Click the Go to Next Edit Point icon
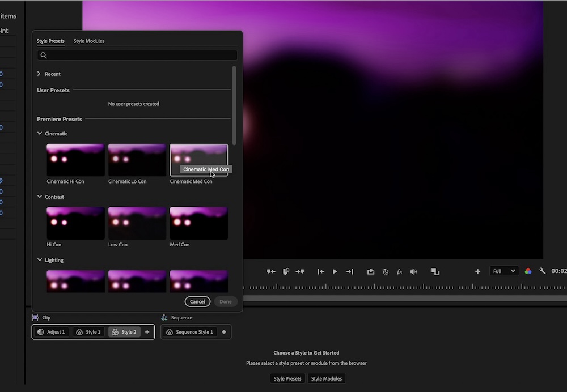The width and height of the screenshot is (567, 392). click(x=350, y=271)
